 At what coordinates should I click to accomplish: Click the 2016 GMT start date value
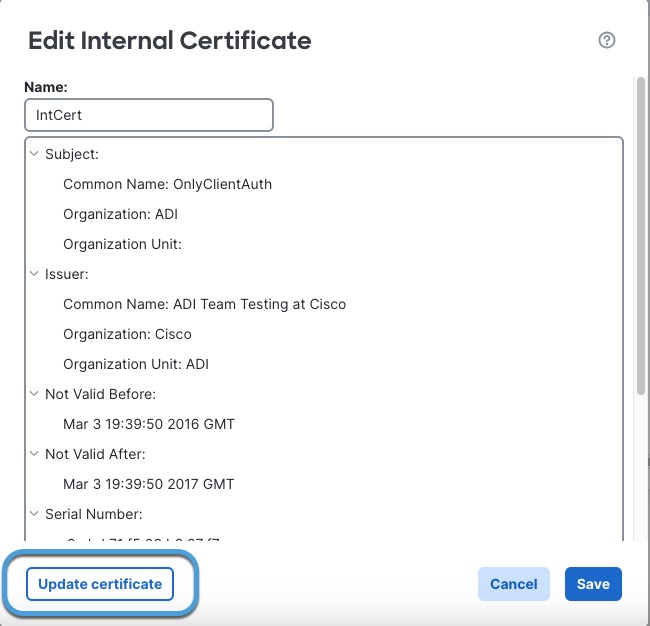pyautogui.click(x=149, y=424)
